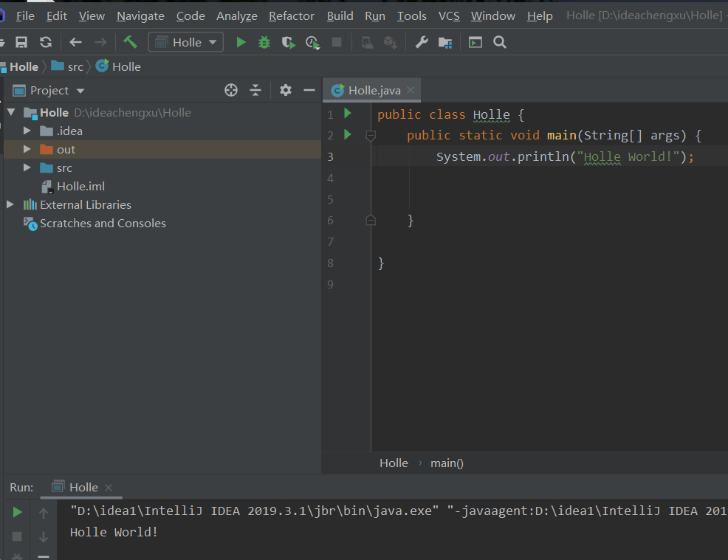Open the Code menu
728x560 pixels.
click(x=190, y=16)
